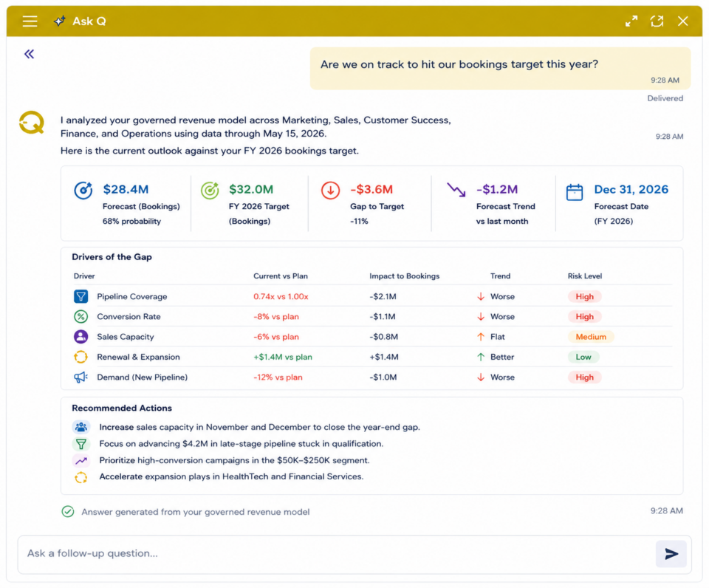Select the Pipeline Coverage funnel icon
Image resolution: width=709 pixels, height=588 pixels.
click(81, 297)
